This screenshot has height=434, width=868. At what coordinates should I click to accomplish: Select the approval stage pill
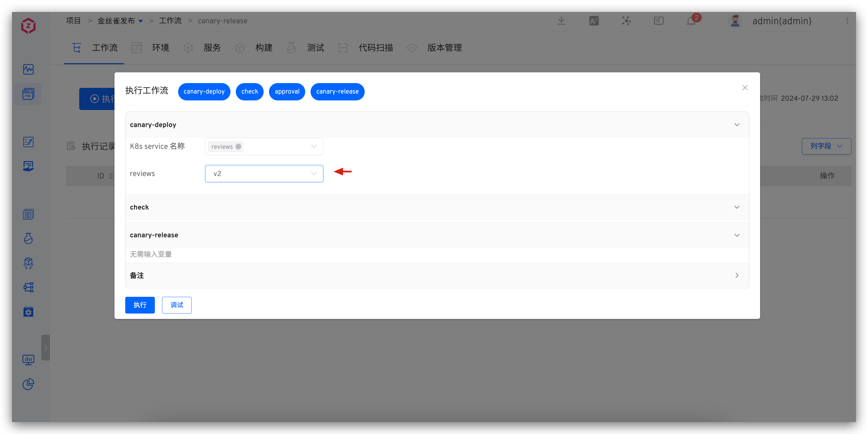pyautogui.click(x=287, y=92)
